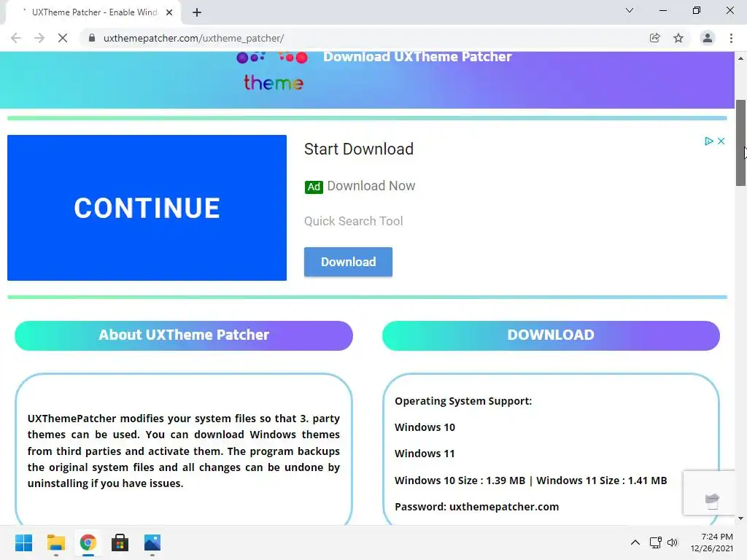The height and width of the screenshot is (560, 747).
Task: Open Microsoft Store from taskbar
Action: coord(120,542)
